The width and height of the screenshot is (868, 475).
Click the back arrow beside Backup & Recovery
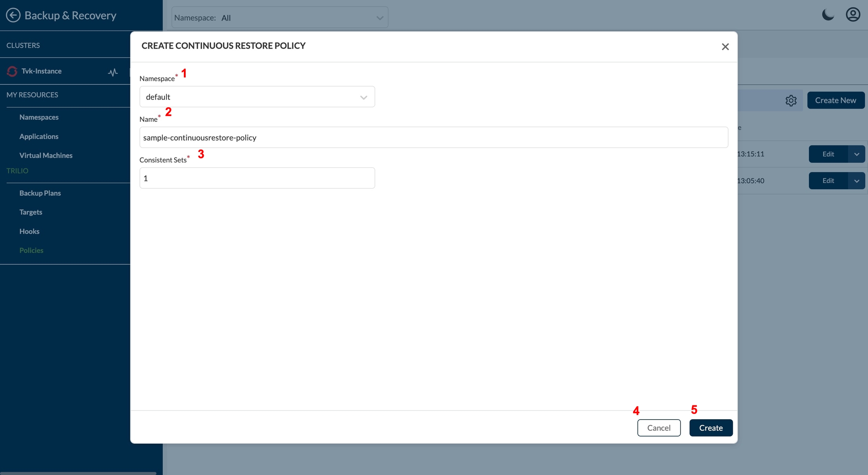[13, 15]
